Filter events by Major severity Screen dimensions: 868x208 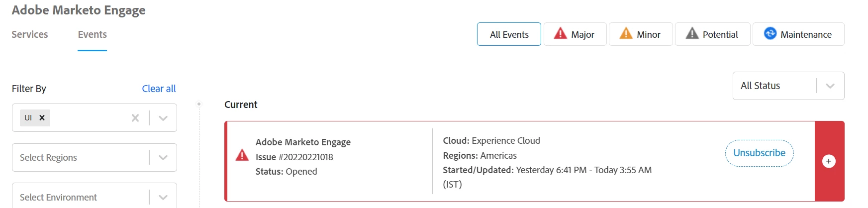575,34
